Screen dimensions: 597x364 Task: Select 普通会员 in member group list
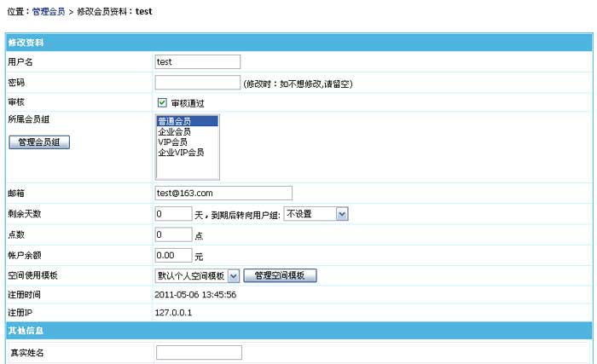[x=175, y=122]
